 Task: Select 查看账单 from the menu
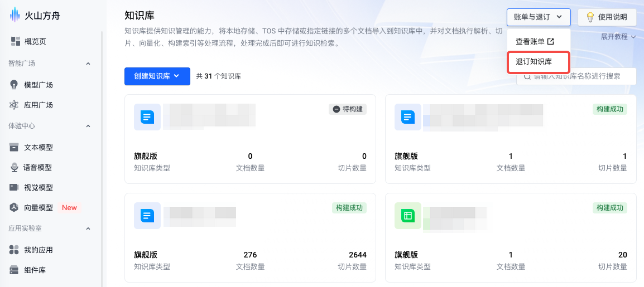535,41
